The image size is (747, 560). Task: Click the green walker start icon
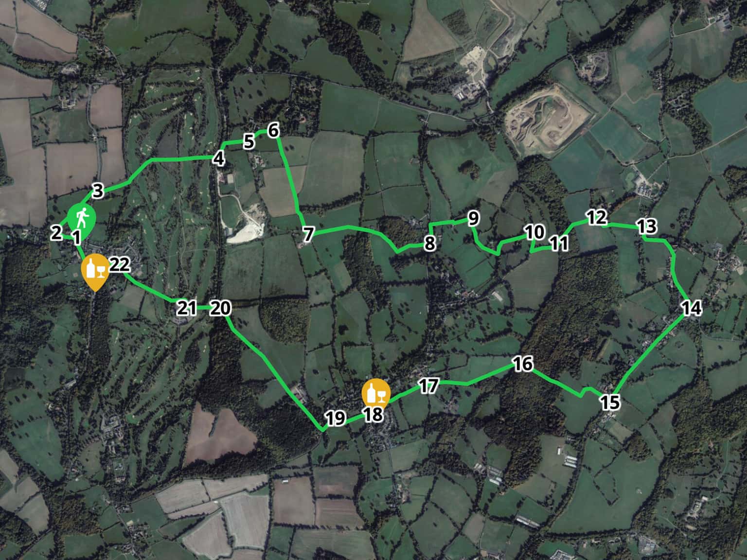click(x=82, y=219)
